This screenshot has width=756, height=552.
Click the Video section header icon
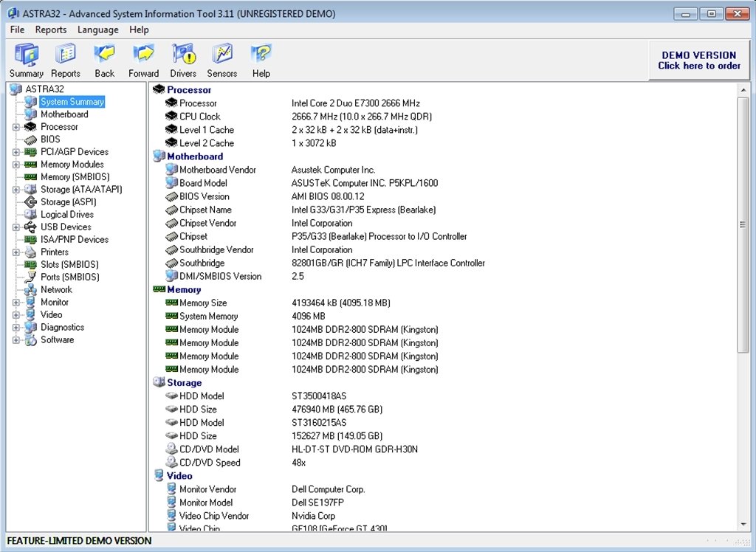click(159, 475)
